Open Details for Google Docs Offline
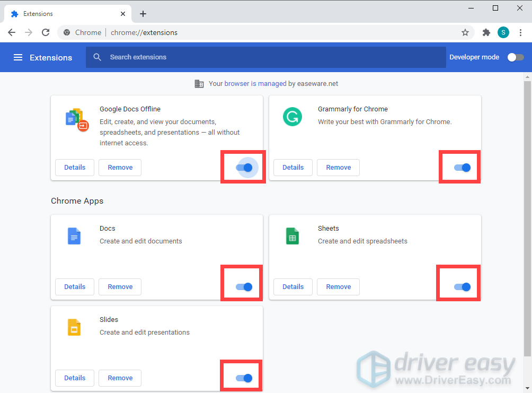The height and width of the screenshot is (393, 532). pyautogui.click(x=75, y=168)
